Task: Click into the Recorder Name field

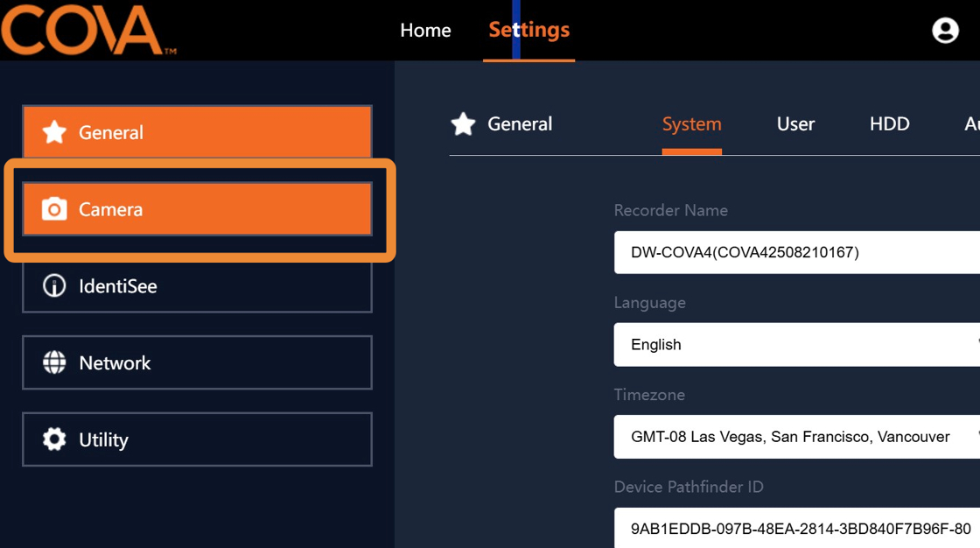Action: coord(797,252)
